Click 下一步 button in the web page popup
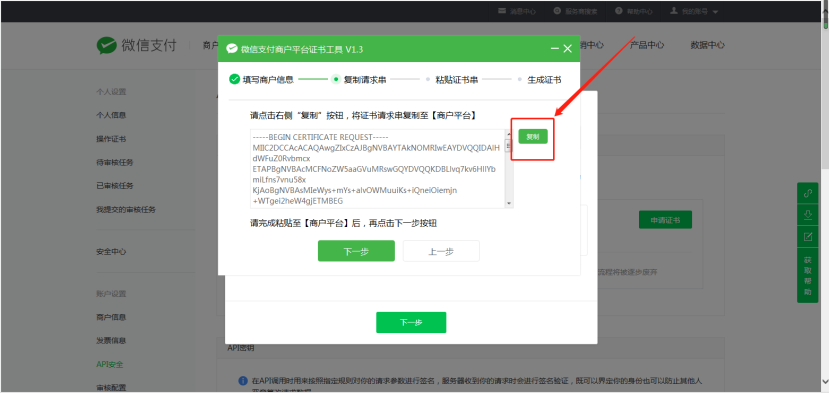830x394 pixels. click(411, 323)
